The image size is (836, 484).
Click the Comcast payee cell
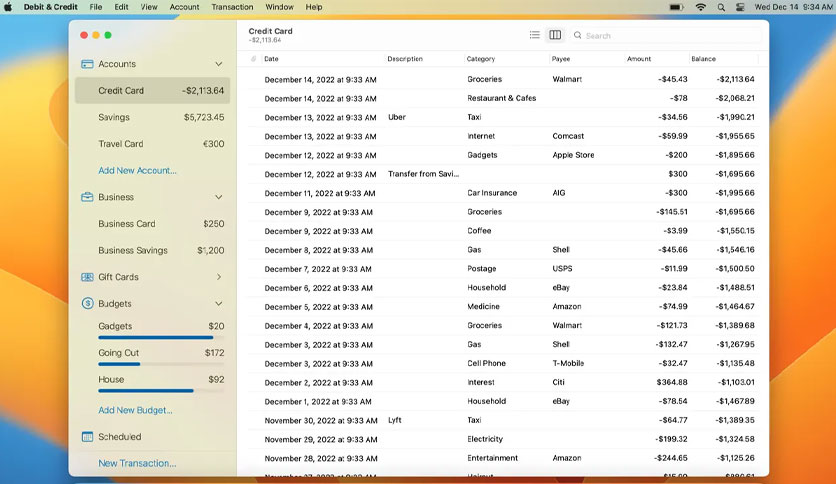click(x=568, y=136)
